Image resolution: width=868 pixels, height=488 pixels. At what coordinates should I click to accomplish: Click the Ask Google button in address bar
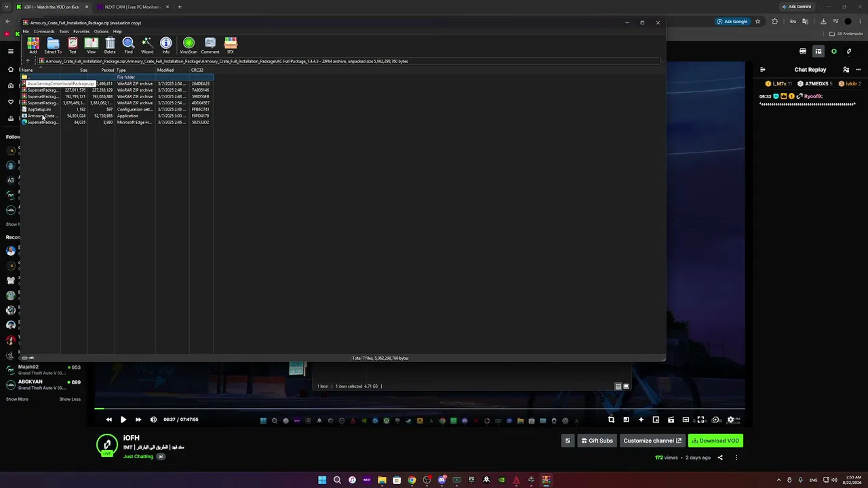[x=732, y=21]
